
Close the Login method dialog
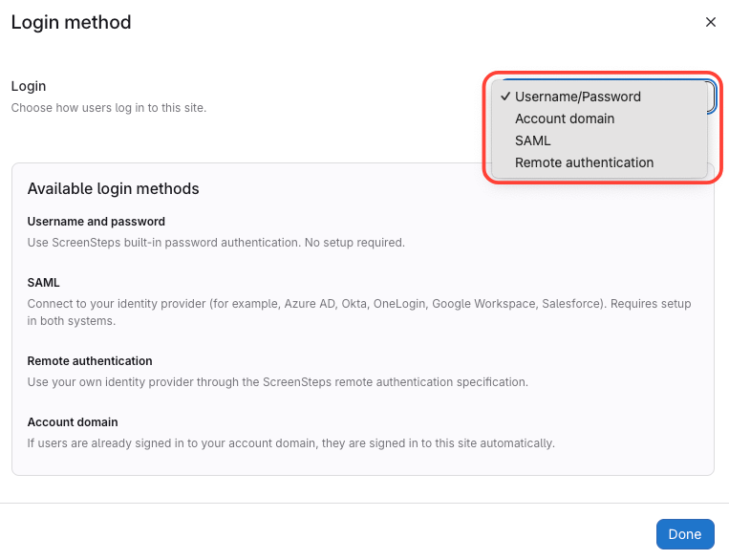coord(710,22)
